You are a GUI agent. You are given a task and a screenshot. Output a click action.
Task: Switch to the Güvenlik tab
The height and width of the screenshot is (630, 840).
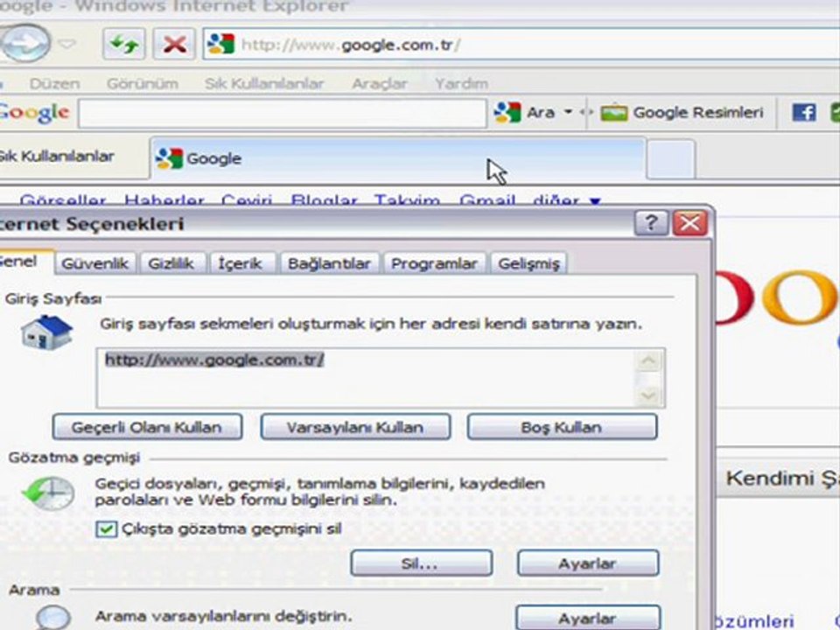(94, 263)
